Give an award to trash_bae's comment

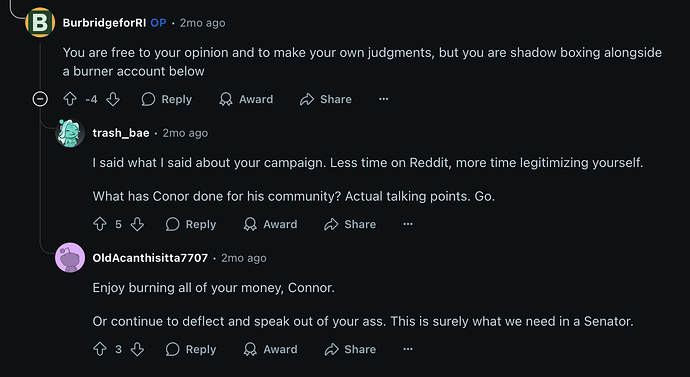[271, 224]
